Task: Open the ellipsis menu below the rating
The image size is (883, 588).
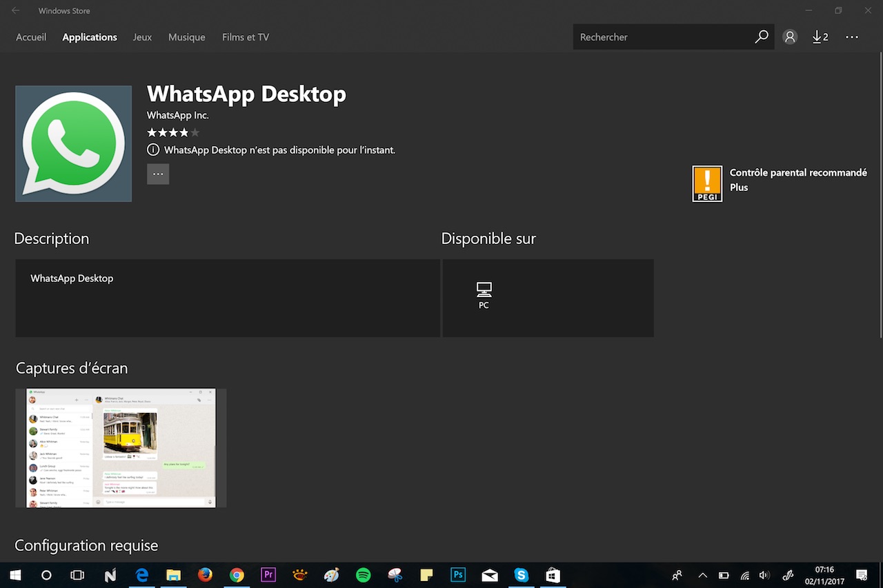Action: [158, 174]
